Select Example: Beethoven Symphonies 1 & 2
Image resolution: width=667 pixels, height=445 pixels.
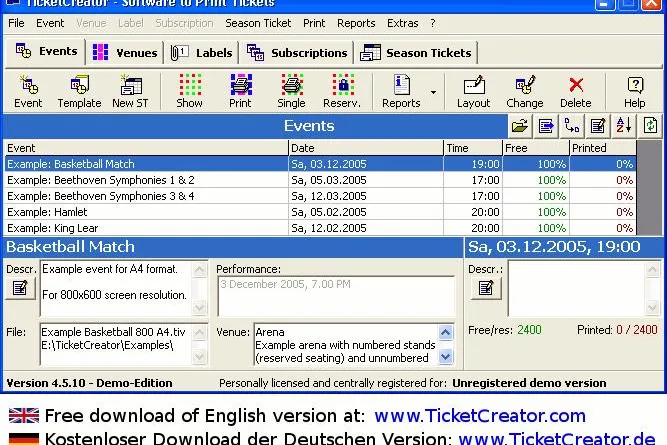pyautogui.click(x=320, y=180)
